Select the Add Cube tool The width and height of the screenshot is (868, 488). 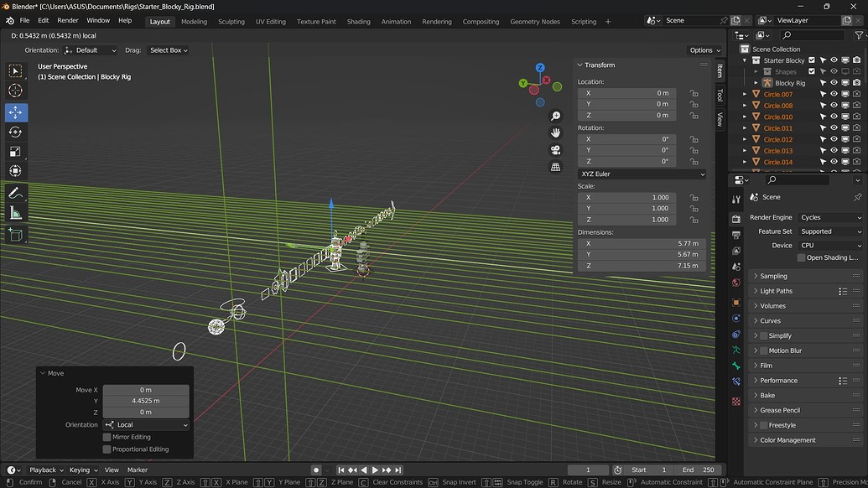[15, 235]
